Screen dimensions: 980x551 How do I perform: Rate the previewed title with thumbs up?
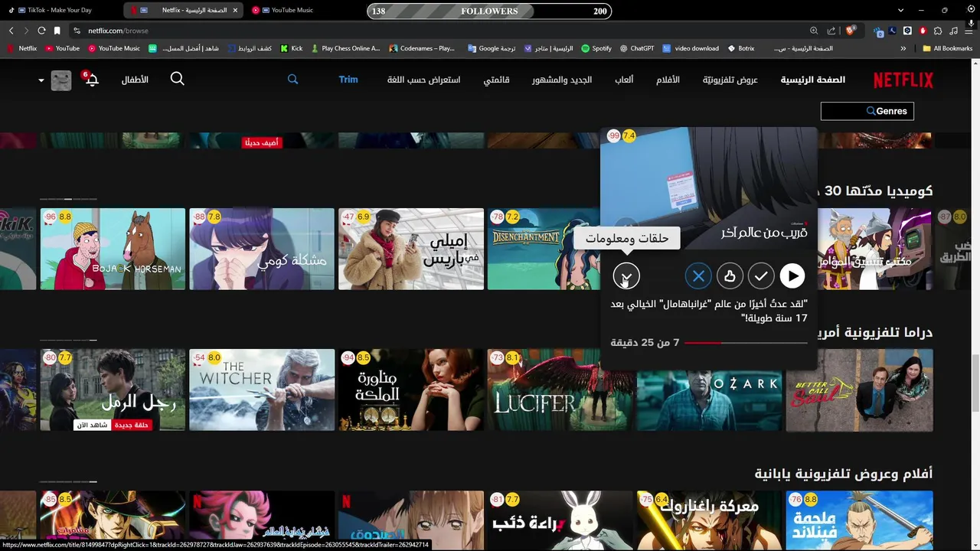[x=730, y=275]
